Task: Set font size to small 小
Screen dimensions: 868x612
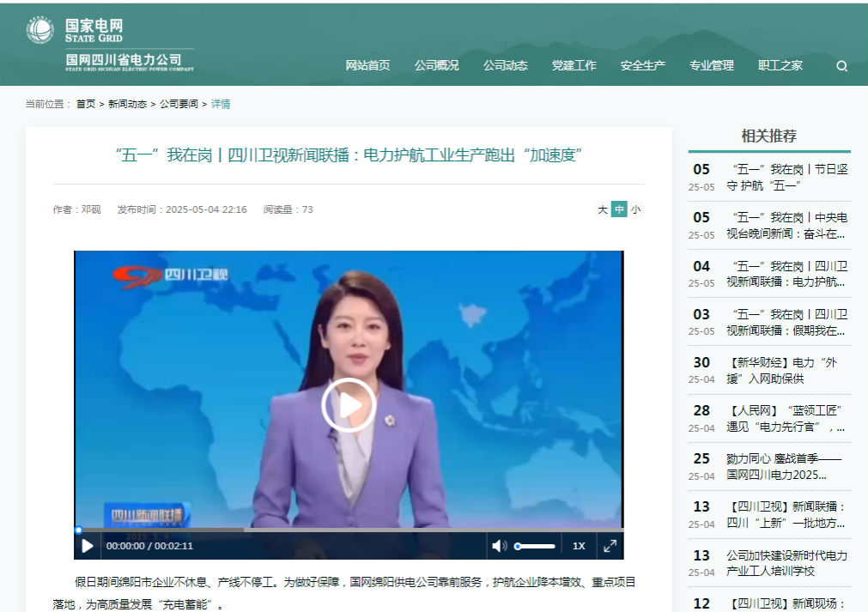Action: tap(635, 209)
